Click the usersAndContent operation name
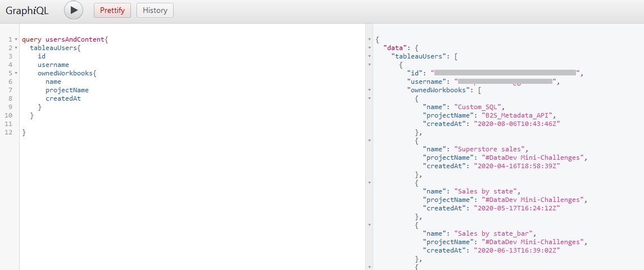 click(x=75, y=39)
